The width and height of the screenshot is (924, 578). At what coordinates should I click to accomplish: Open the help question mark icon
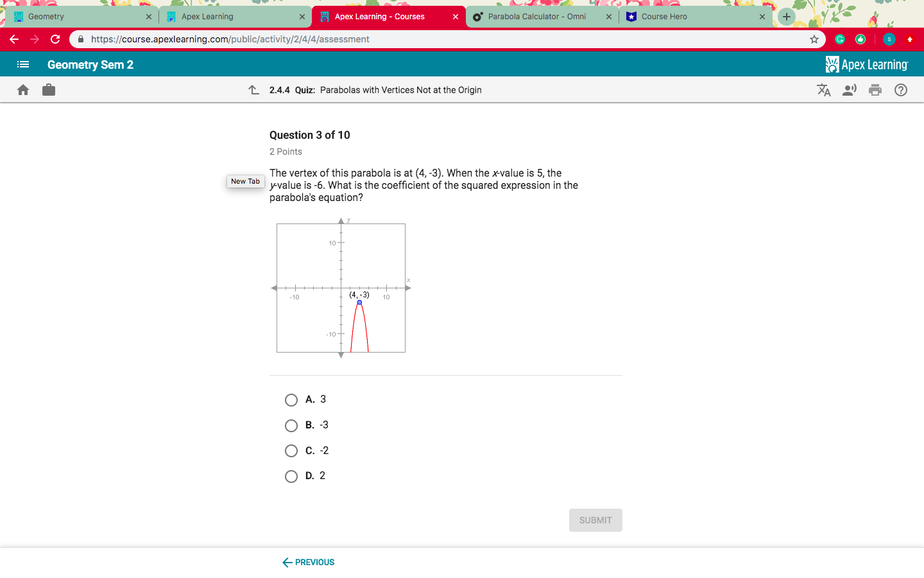click(x=901, y=90)
